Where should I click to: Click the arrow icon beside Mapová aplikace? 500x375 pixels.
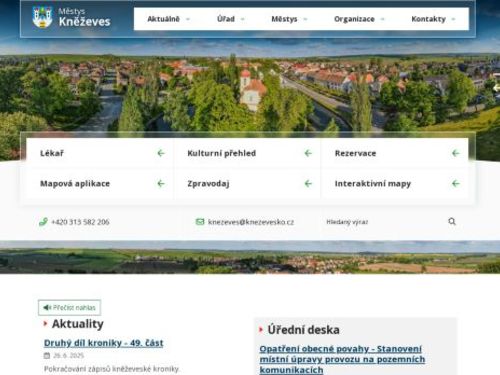[161, 184]
